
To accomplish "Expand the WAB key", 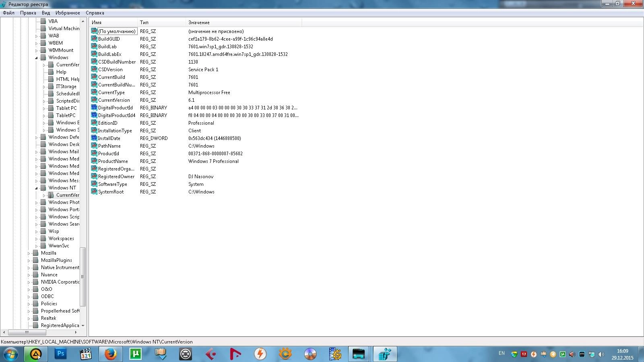I will pyautogui.click(x=36, y=36).
